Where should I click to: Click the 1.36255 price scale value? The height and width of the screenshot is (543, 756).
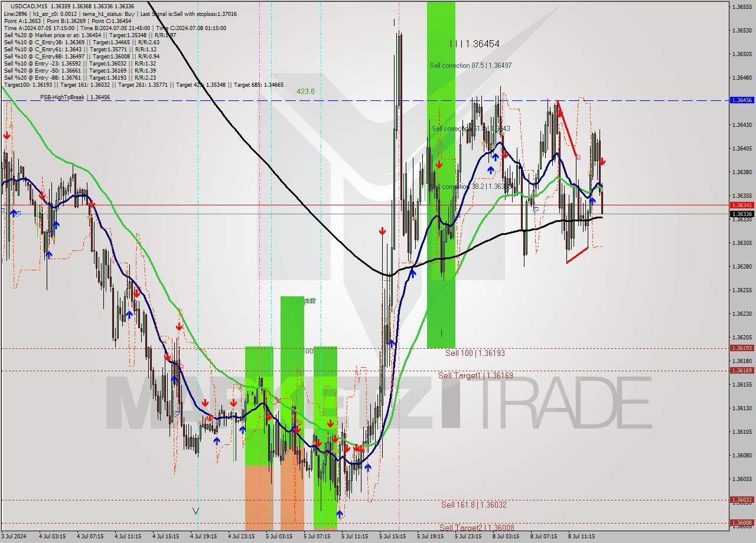[x=742, y=290]
